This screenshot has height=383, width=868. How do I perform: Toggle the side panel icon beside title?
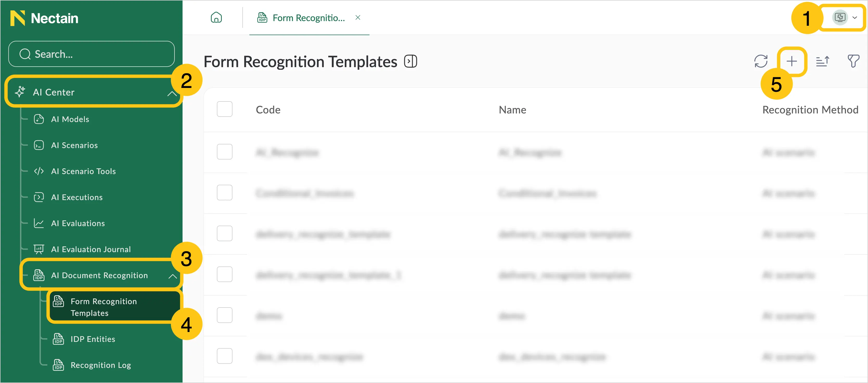(410, 62)
